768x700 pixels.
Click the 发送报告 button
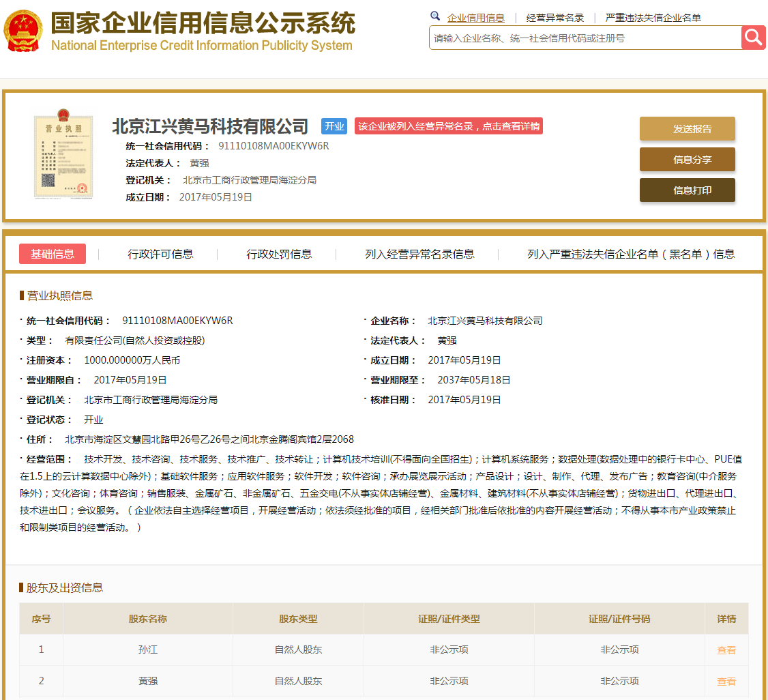(x=687, y=129)
